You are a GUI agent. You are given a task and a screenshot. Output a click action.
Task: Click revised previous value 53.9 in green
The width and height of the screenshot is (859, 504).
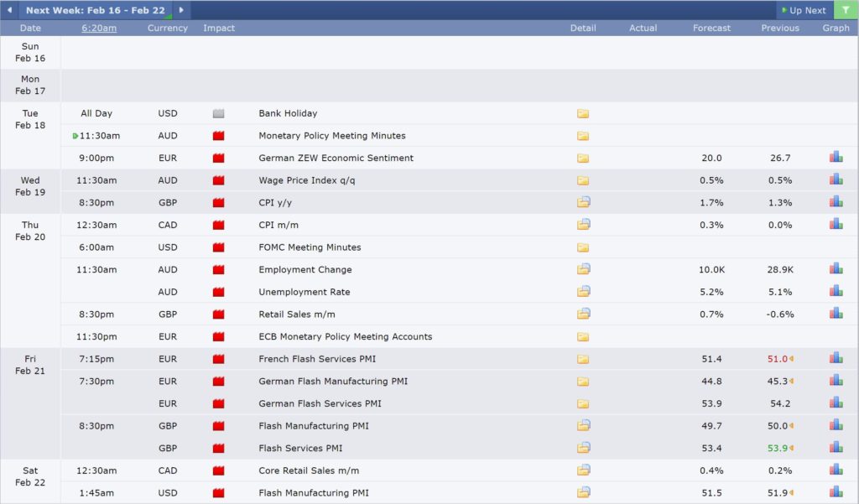point(778,448)
